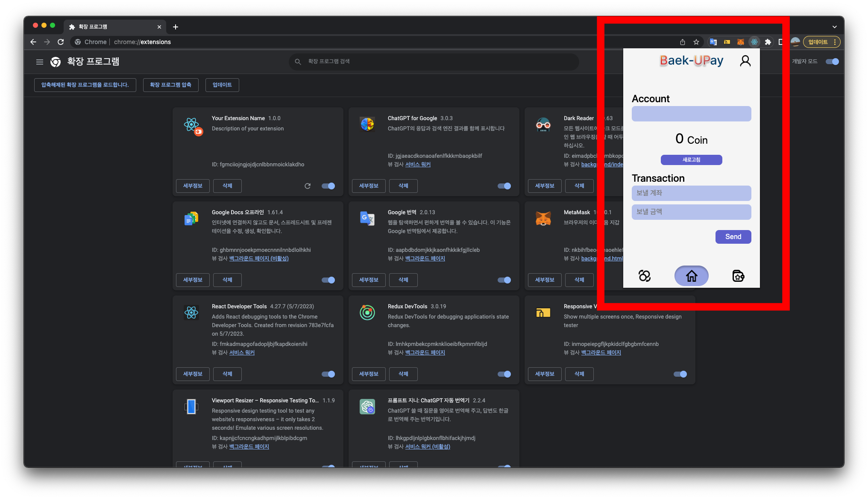868x499 pixels.
Task: Open the coins icon tab in popup
Action: click(644, 276)
